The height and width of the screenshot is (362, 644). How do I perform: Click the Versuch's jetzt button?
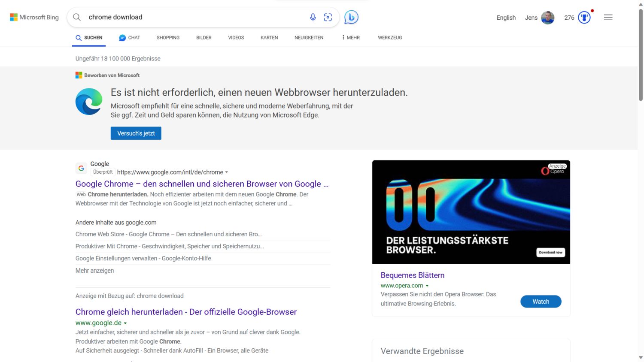(136, 133)
